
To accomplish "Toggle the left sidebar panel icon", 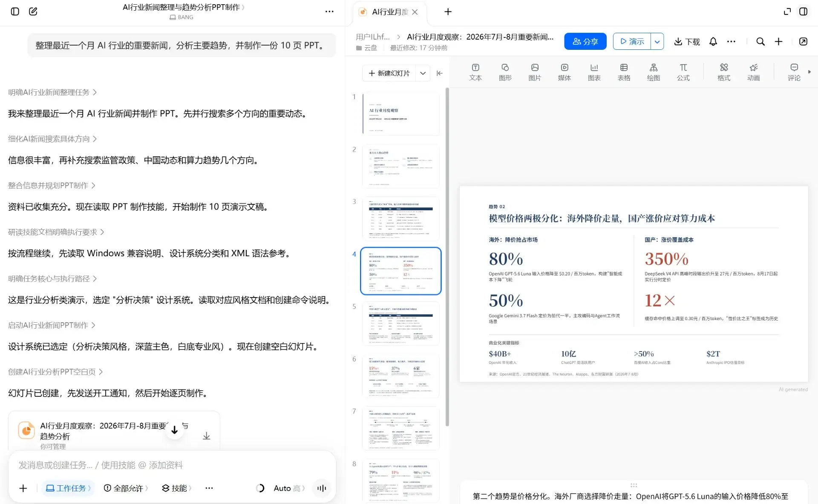I will (x=15, y=11).
